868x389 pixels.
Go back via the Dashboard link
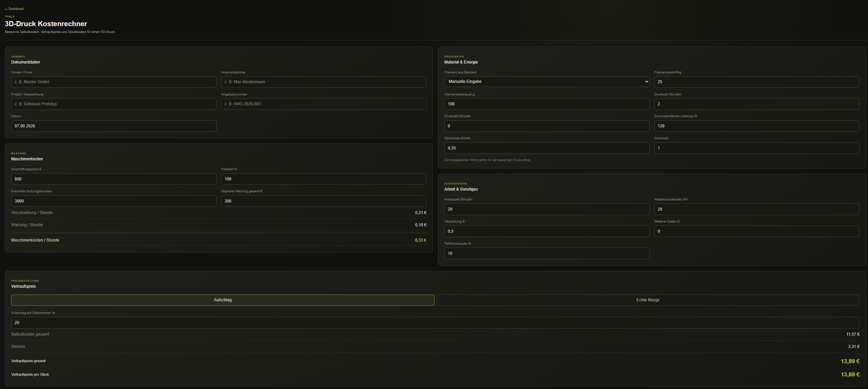click(x=14, y=9)
